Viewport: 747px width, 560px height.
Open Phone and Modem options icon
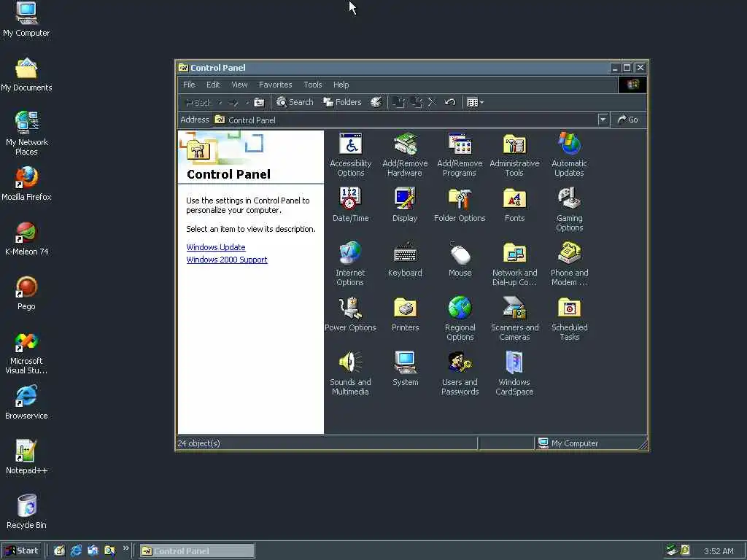pyautogui.click(x=569, y=264)
